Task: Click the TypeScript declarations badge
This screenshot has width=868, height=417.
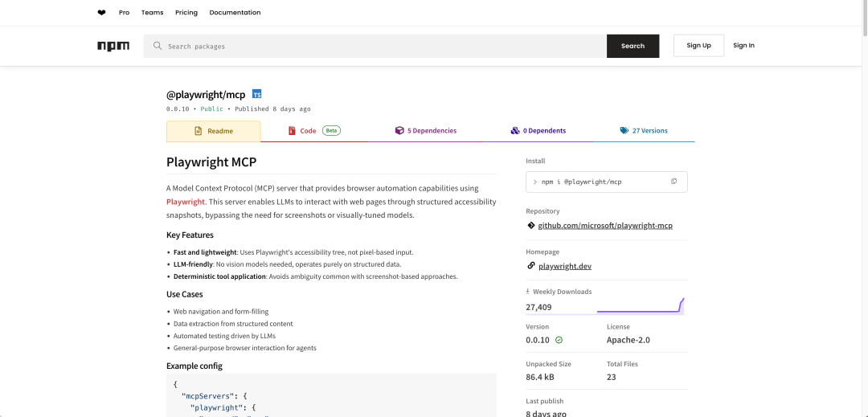Action: click(x=257, y=94)
